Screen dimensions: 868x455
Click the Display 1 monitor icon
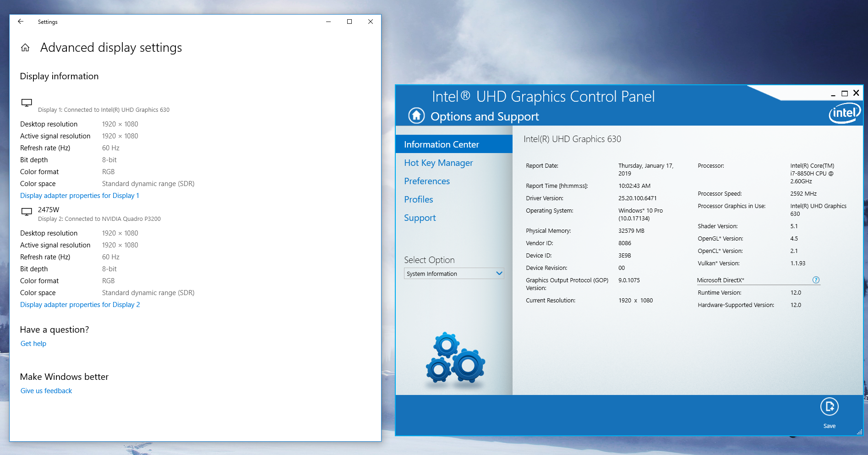(27, 103)
